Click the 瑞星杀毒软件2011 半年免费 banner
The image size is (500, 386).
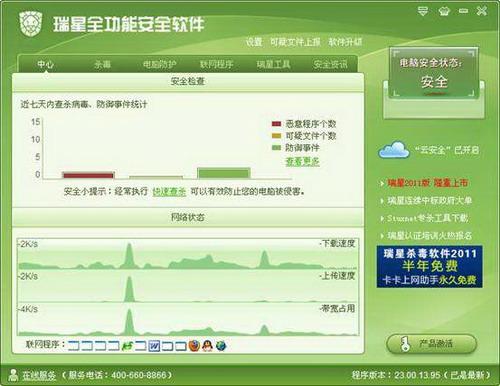pyautogui.click(x=429, y=266)
